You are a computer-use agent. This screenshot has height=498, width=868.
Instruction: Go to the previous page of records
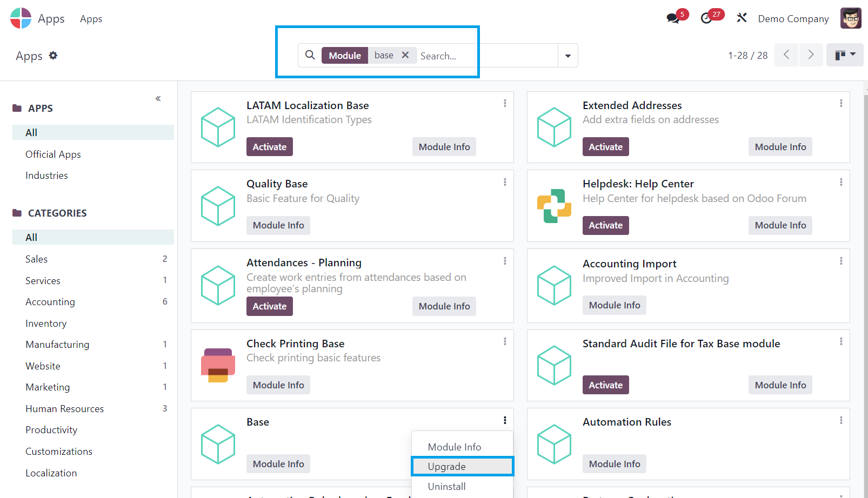click(x=786, y=55)
